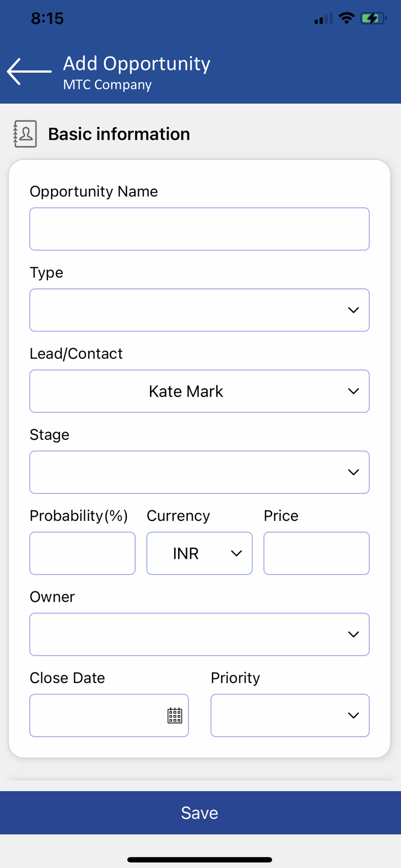This screenshot has width=401, height=868.
Task: Tap the 8:15 clock in status bar
Action: point(47,19)
